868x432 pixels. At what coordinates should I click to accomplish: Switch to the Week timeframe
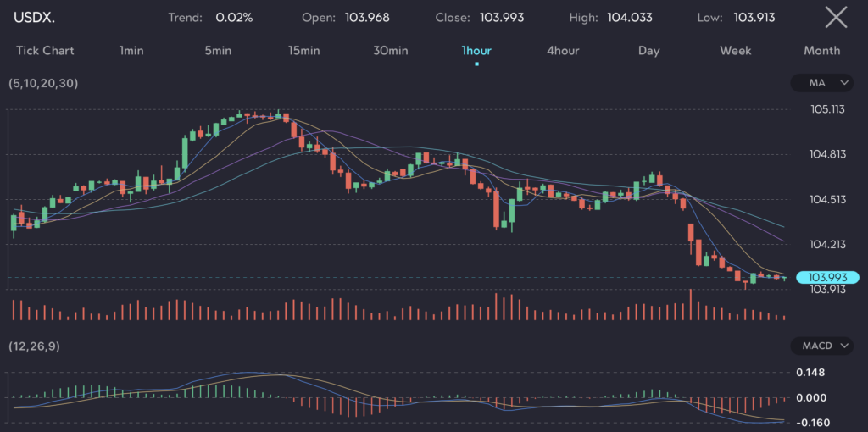click(x=735, y=51)
